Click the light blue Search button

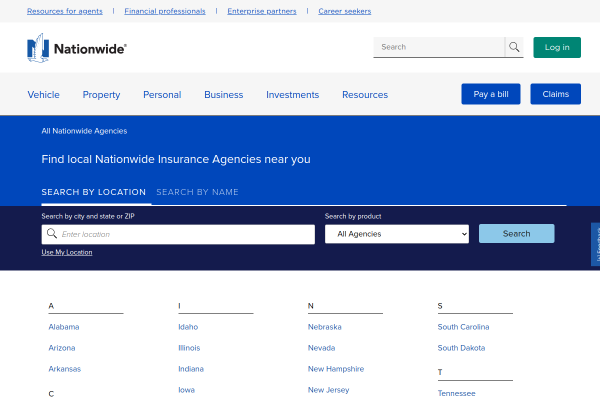point(516,233)
